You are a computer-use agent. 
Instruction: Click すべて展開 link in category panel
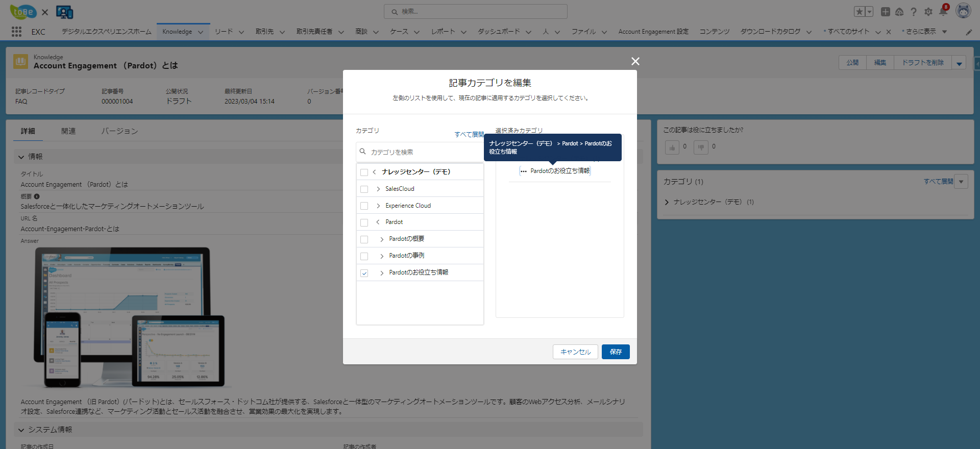[x=938, y=182]
